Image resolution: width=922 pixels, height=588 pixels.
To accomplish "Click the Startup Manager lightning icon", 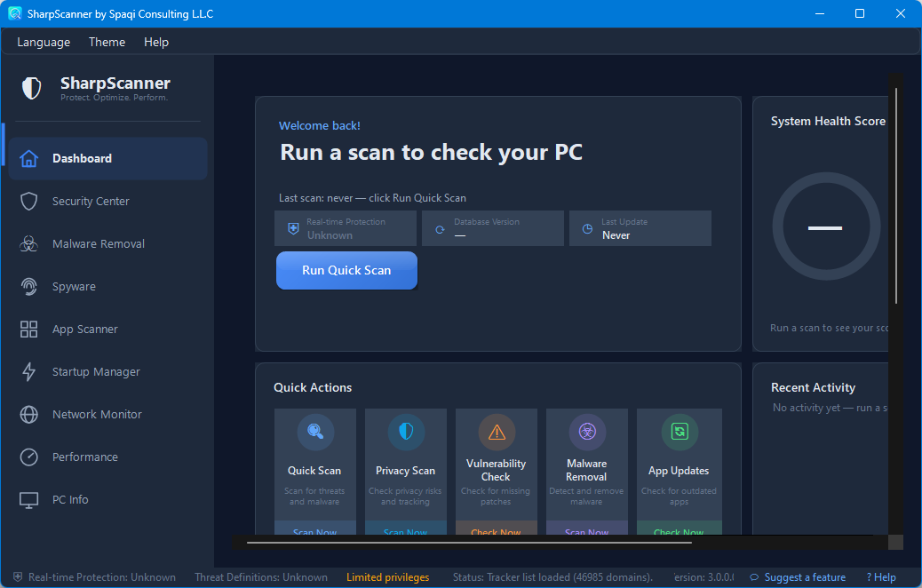I will [28, 371].
